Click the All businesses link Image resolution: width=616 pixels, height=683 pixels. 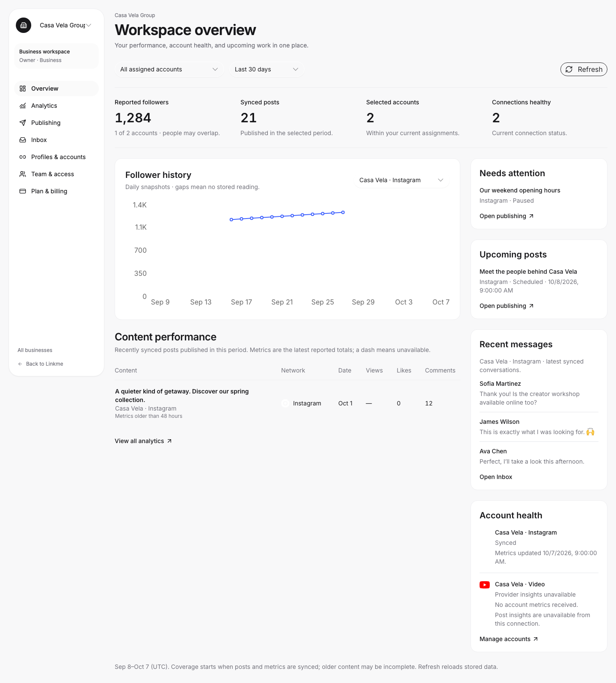coord(35,350)
